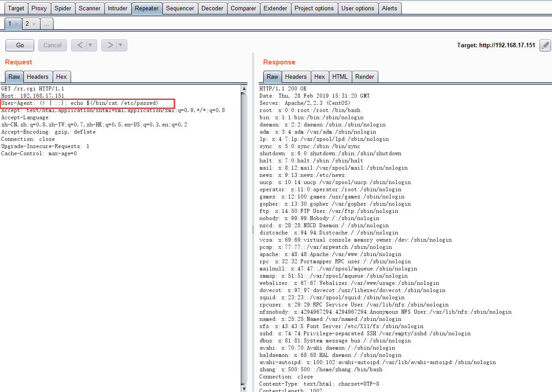552x392 pixels.
Task: Send the request with the Go button
Action: 20,45
